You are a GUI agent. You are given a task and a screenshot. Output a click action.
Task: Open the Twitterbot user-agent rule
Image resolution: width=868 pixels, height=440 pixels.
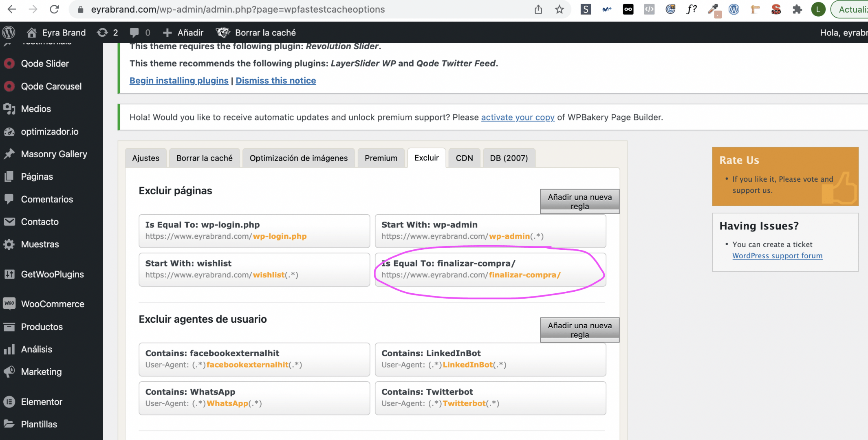490,398
